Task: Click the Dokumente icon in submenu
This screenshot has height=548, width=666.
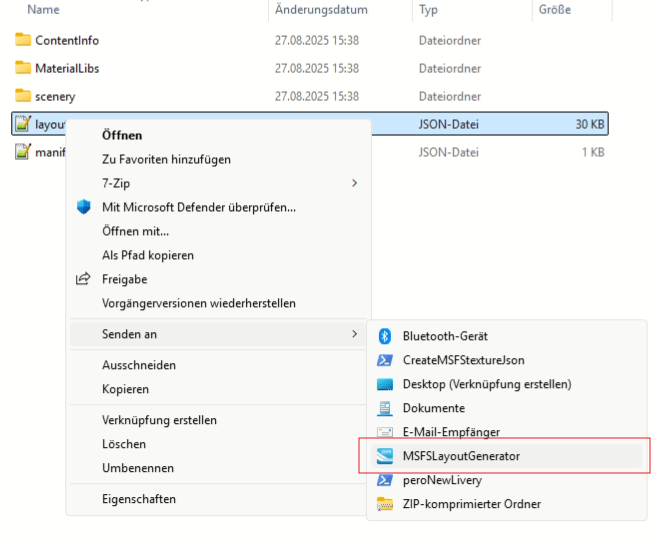Action: (x=385, y=408)
